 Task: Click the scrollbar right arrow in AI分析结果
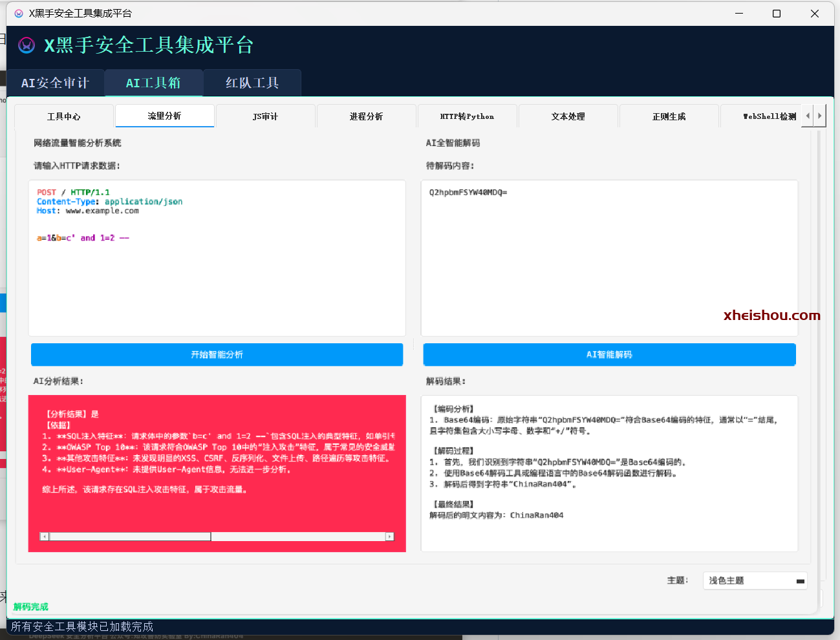pos(390,537)
